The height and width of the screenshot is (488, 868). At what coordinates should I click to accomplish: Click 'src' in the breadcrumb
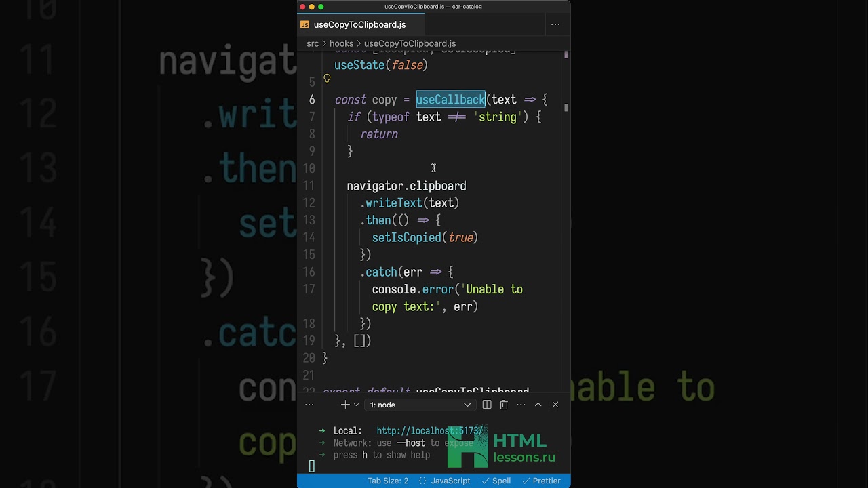313,43
